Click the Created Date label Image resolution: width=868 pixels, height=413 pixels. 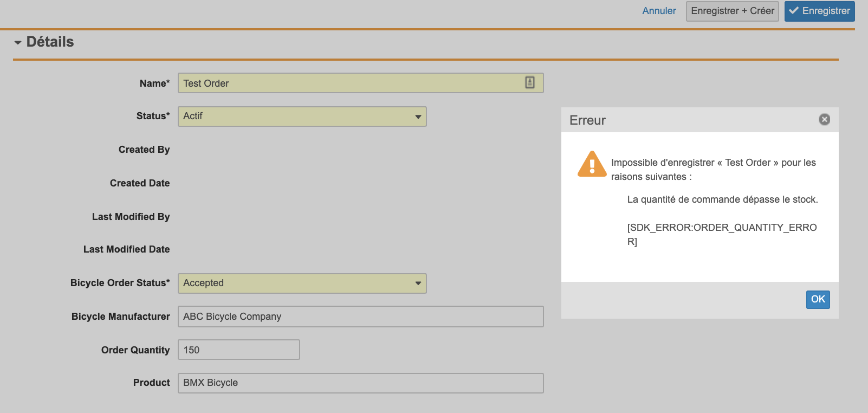140,183
